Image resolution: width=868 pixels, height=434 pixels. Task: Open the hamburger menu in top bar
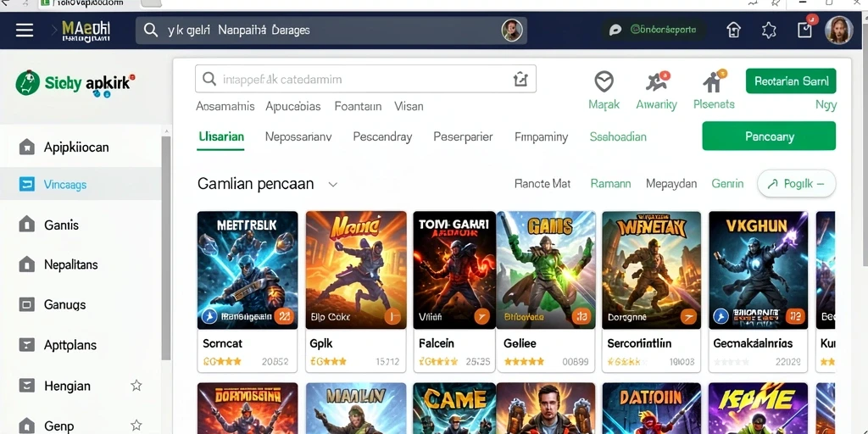[x=25, y=30]
